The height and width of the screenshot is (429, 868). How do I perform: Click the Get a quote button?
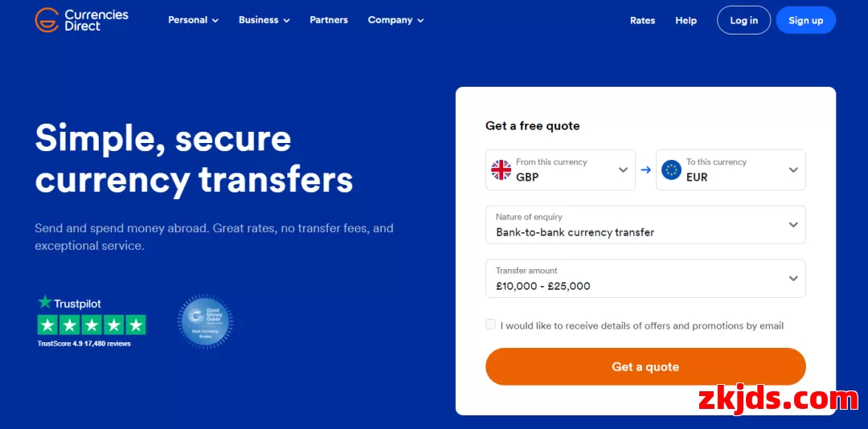(645, 366)
